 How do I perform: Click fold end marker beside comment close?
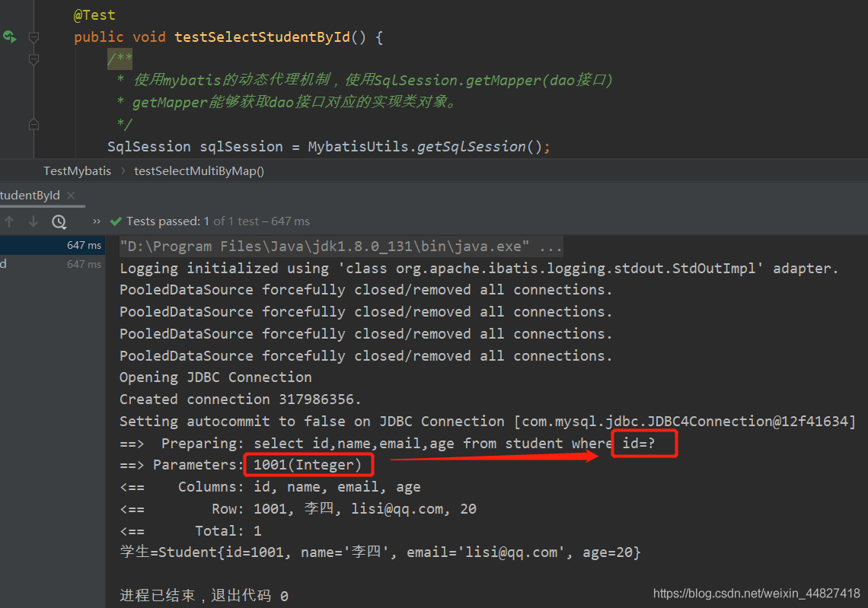click(34, 125)
